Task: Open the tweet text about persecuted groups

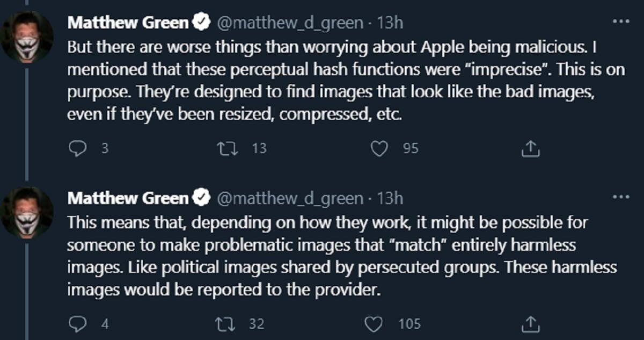Action: (x=343, y=256)
